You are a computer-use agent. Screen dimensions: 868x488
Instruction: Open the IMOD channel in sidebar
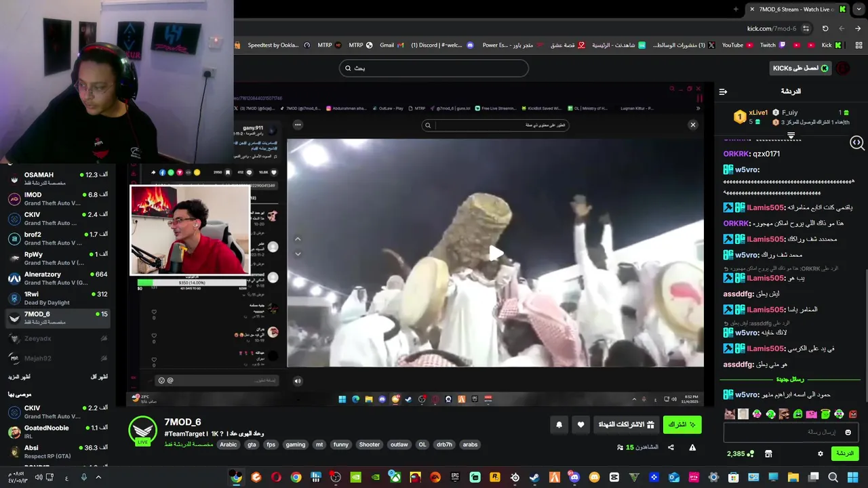58,199
